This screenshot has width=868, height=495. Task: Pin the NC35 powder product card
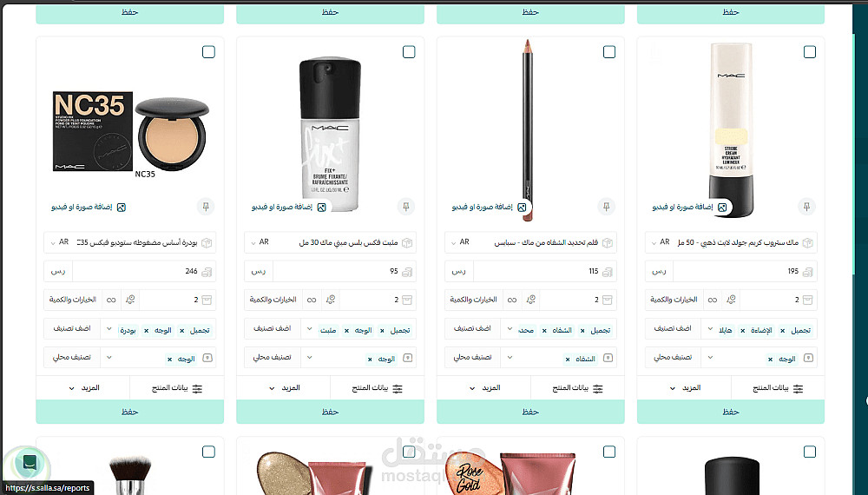(206, 207)
